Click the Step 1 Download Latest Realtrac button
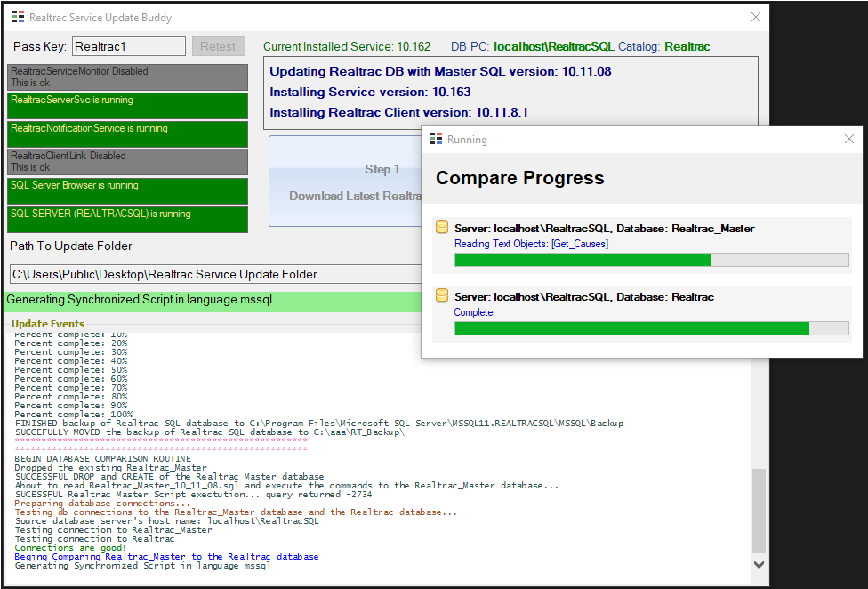 click(345, 182)
